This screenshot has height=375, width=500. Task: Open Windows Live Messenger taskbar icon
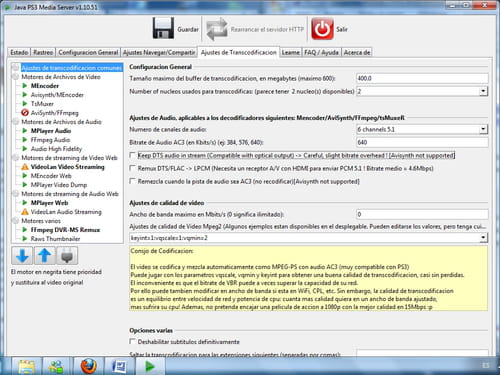(56, 366)
